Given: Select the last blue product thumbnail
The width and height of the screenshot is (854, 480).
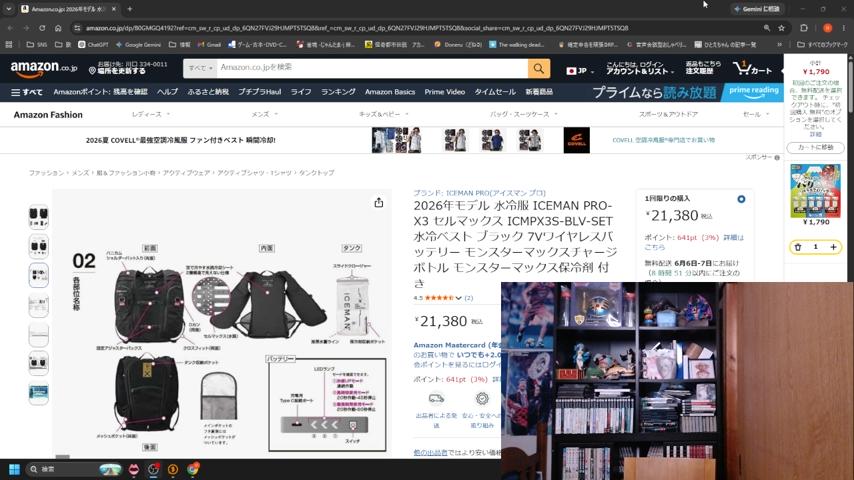Looking at the screenshot, I should point(38,393).
